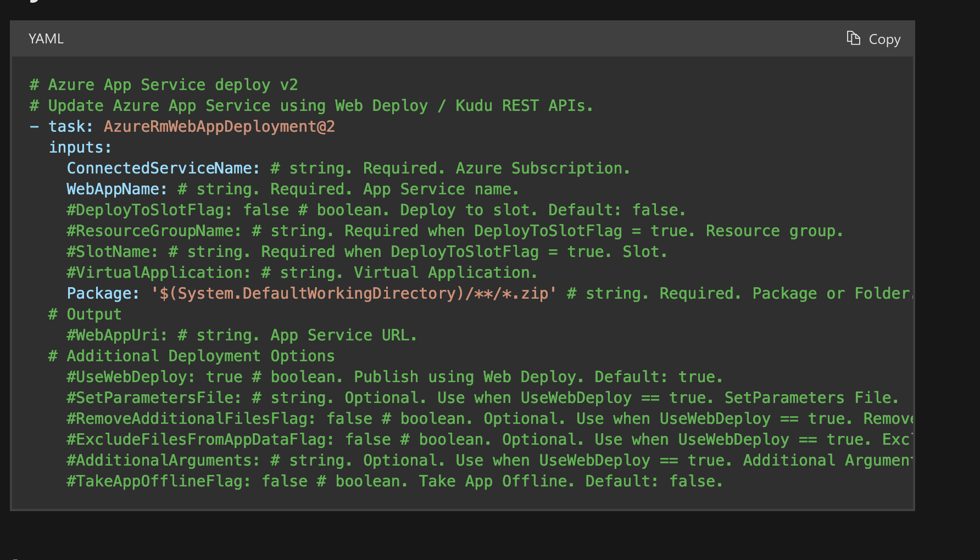Select the YAML label in the header bar
Viewport: 980px width, 560px height.
pyautogui.click(x=46, y=38)
